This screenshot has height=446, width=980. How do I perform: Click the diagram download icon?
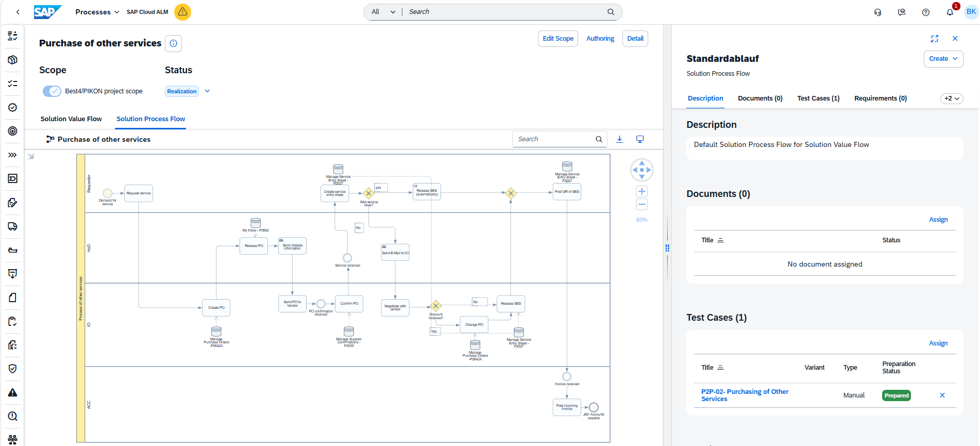tap(619, 139)
